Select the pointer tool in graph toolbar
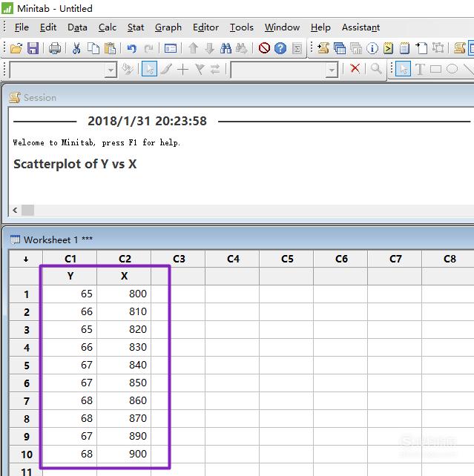This screenshot has height=476, width=474. pos(149,69)
